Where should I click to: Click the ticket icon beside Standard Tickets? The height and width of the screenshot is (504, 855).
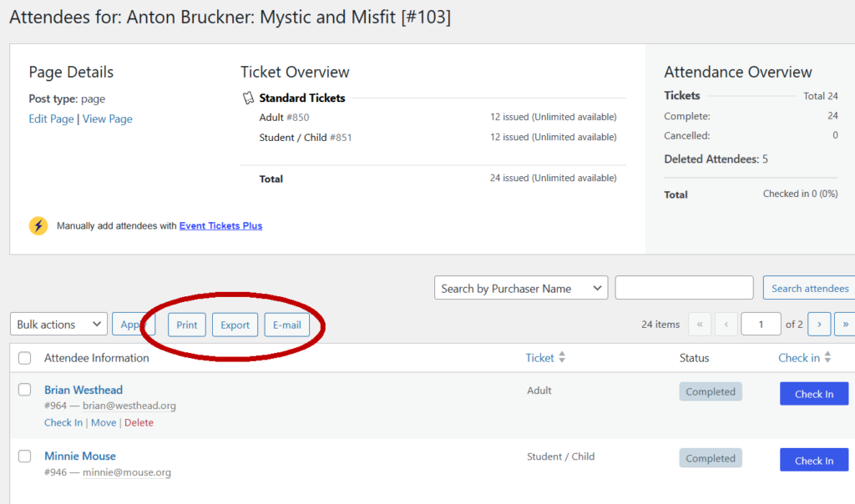click(x=248, y=98)
